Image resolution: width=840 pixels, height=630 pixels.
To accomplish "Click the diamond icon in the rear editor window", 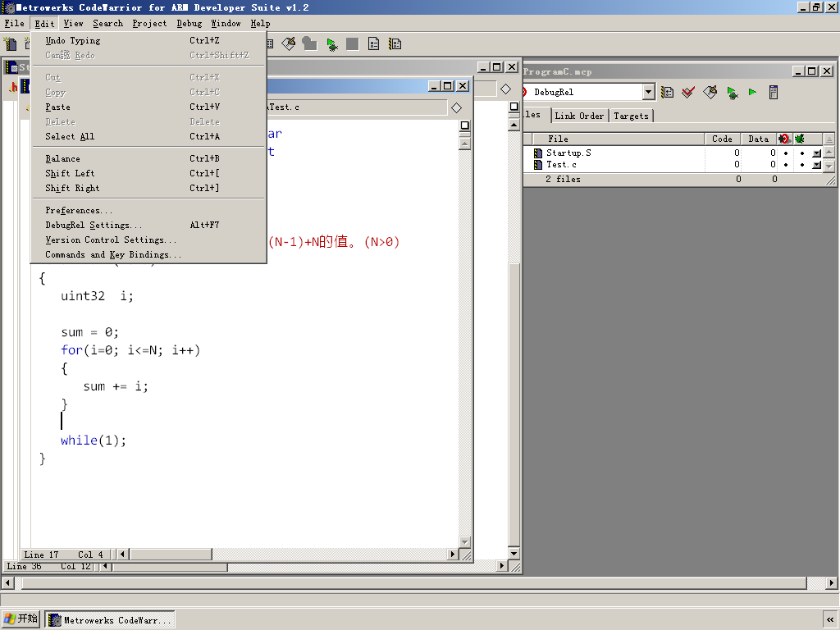I will (x=505, y=89).
